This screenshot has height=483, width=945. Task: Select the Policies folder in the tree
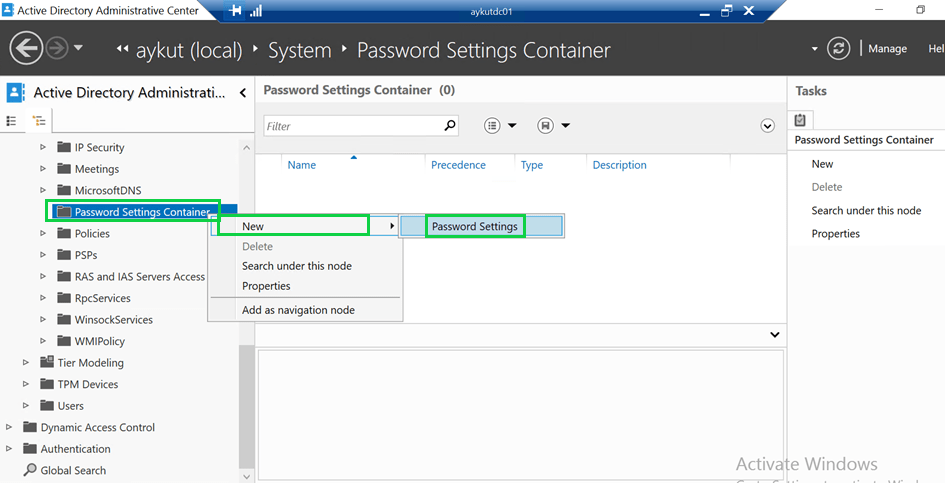(x=92, y=233)
